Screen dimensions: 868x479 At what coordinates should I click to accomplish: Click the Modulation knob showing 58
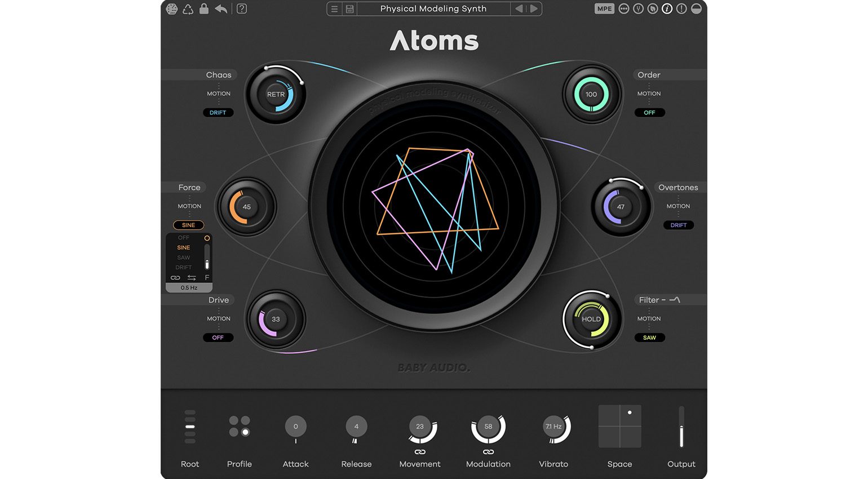coord(488,427)
